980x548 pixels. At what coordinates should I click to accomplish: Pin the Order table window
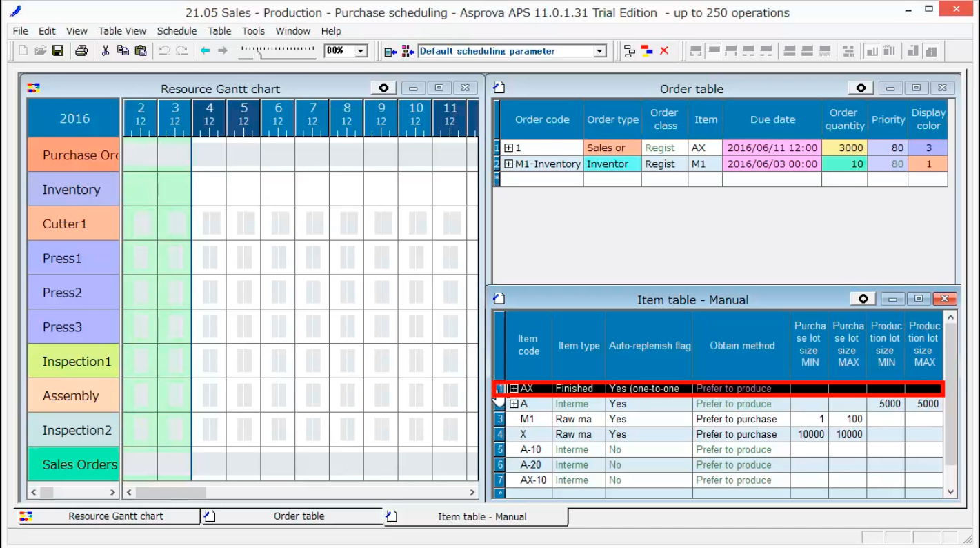click(x=861, y=88)
